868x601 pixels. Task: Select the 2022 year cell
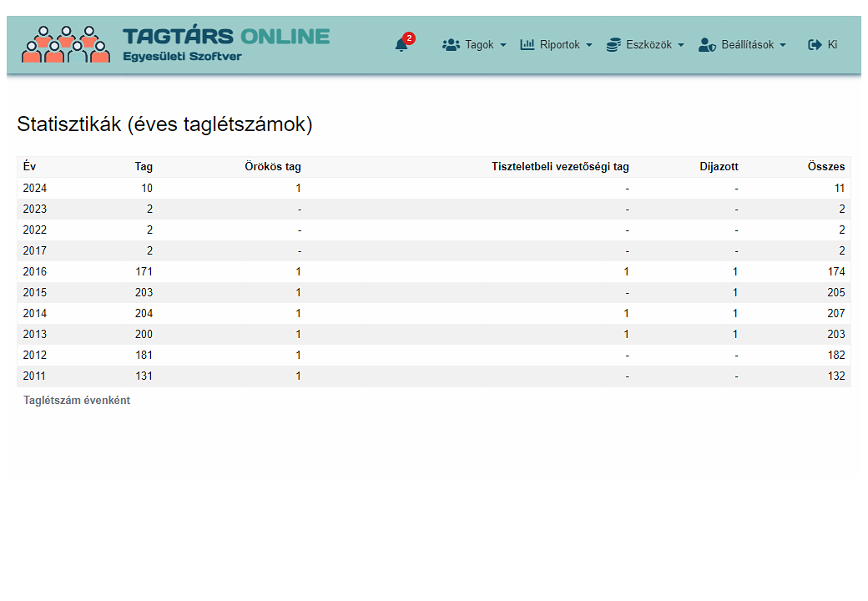pos(35,230)
